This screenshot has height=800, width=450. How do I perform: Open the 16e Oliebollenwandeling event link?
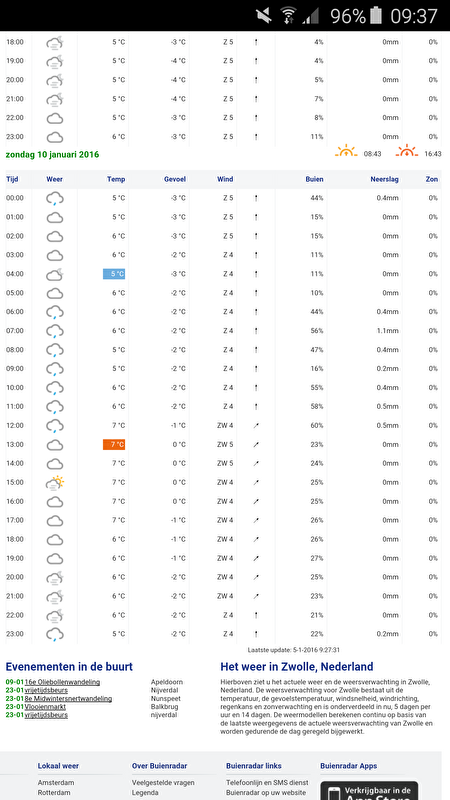tap(62, 682)
